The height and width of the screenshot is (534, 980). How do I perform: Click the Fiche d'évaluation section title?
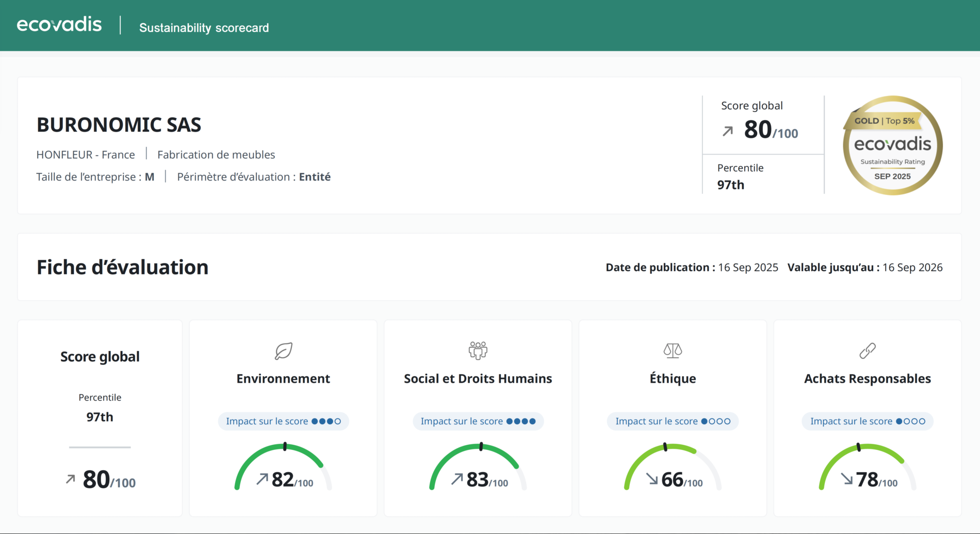pyautogui.click(x=122, y=267)
